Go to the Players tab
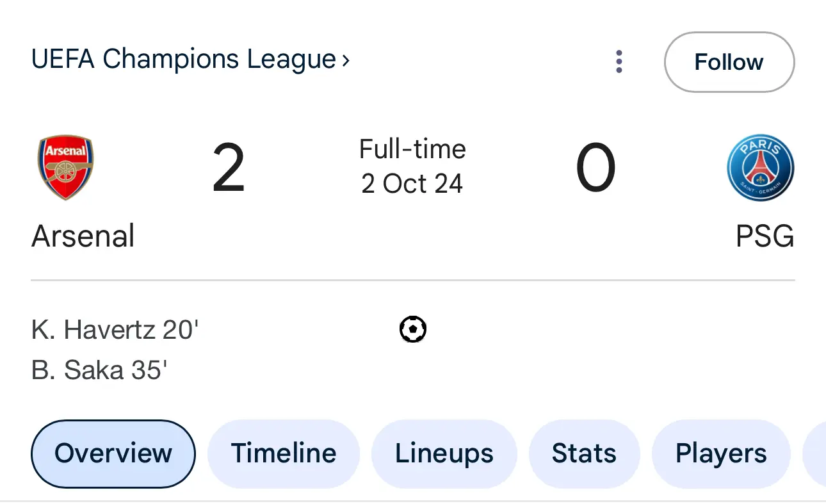The width and height of the screenshot is (826, 504). [x=721, y=453]
